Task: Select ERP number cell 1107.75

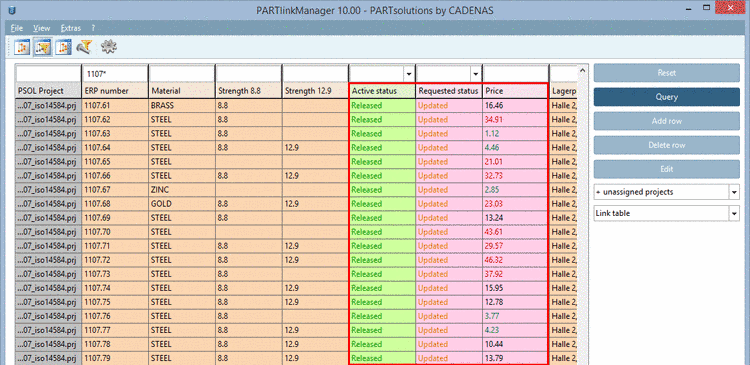Action: [x=115, y=302]
